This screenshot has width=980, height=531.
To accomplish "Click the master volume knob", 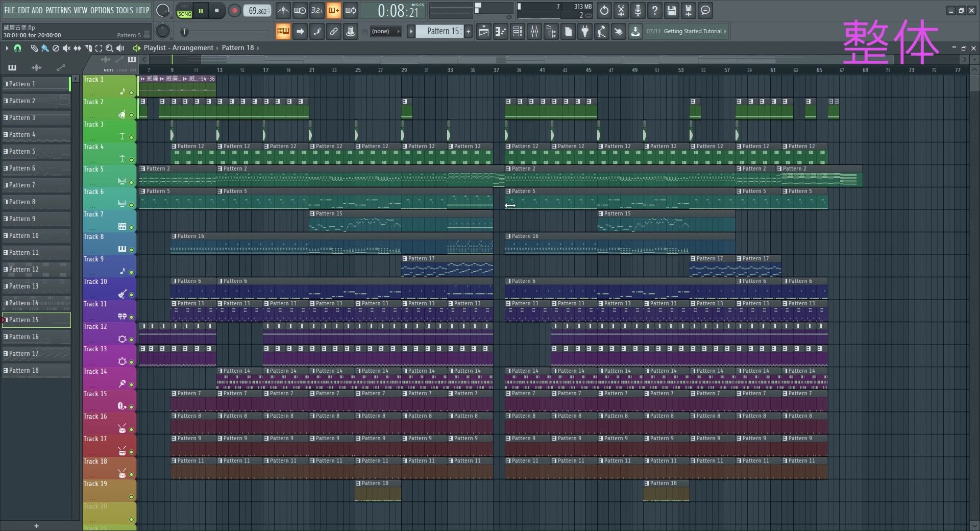I will (x=163, y=10).
